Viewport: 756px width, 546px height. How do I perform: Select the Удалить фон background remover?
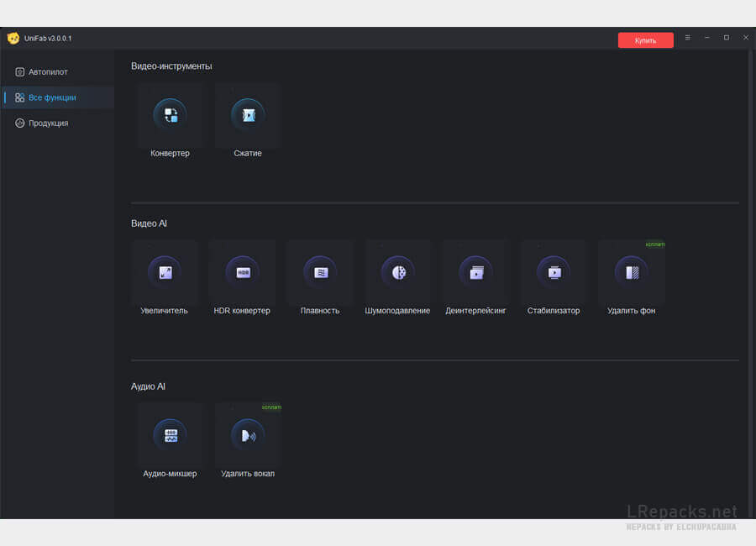pos(631,272)
